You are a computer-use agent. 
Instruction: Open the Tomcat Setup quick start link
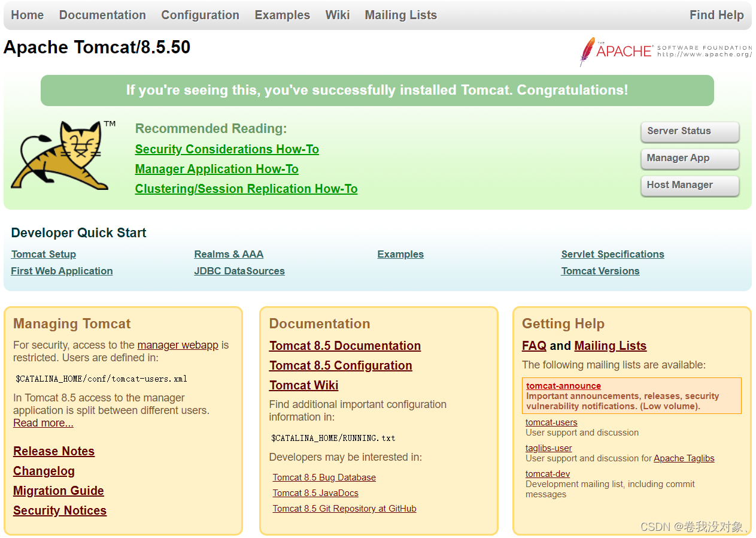pyautogui.click(x=44, y=254)
